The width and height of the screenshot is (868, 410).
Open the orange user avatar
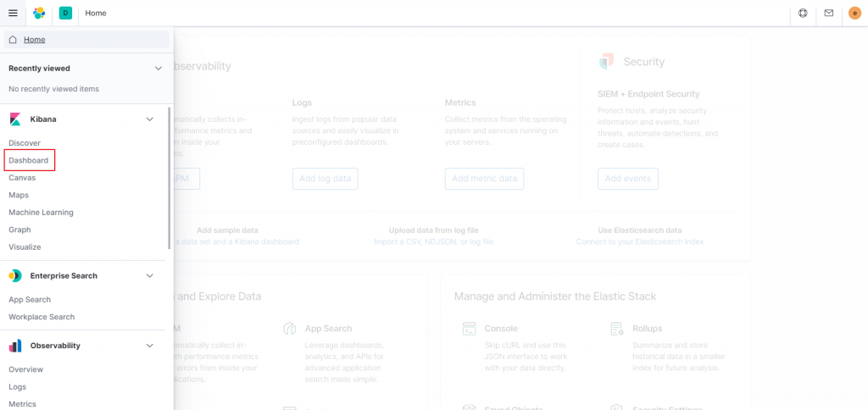point(854,13)
